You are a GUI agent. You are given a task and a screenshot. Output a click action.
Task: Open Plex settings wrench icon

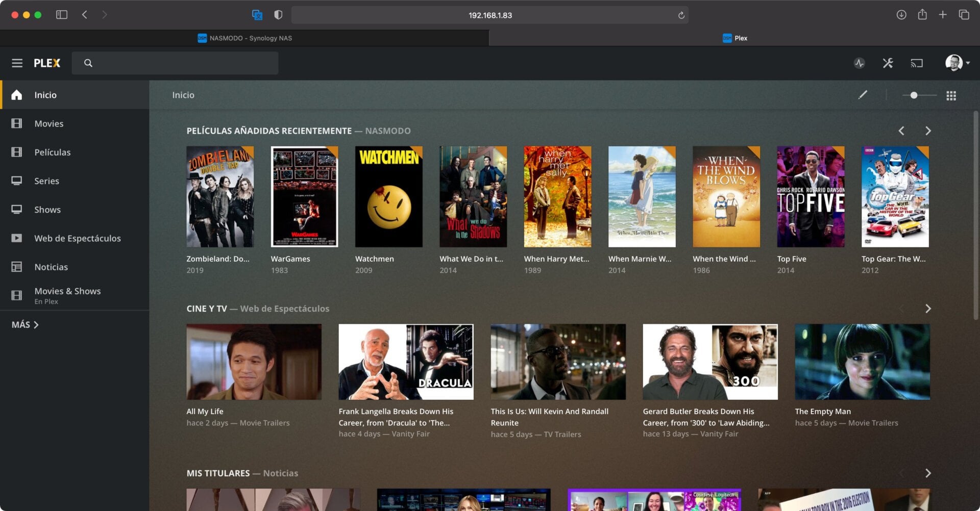888,63
